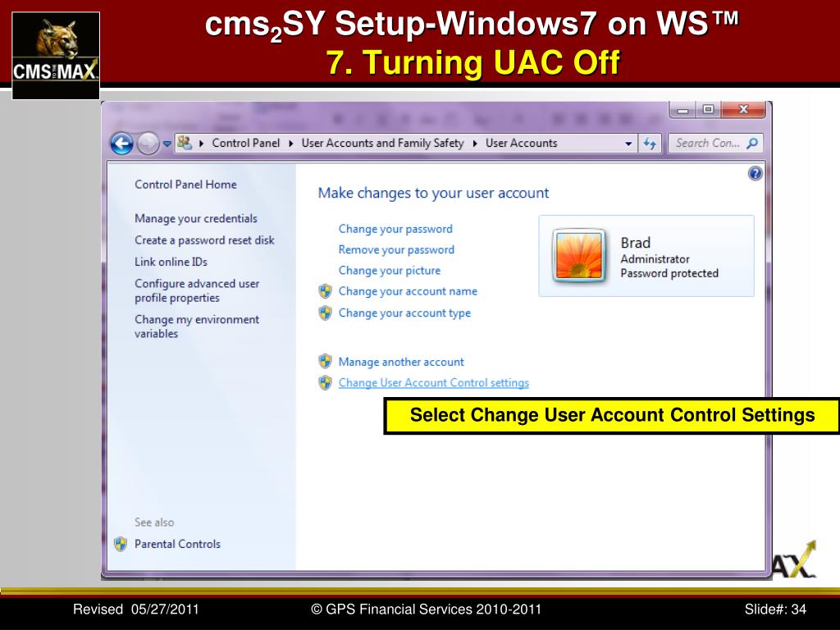Click the User Accounts icon in address bar
This screenshot has height=630, width=840.
click(x=185, y=143)
